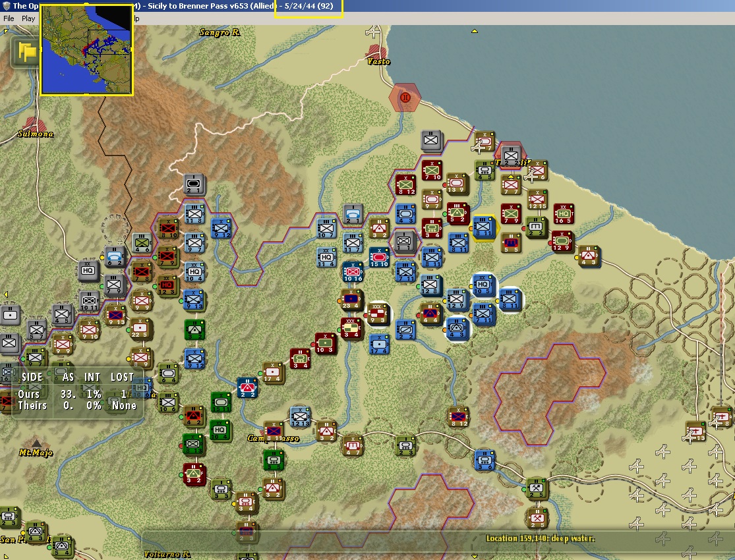Screen dimensions: 735x560
Task: Click the yellow flag button
Action: [x=27, y=51]
